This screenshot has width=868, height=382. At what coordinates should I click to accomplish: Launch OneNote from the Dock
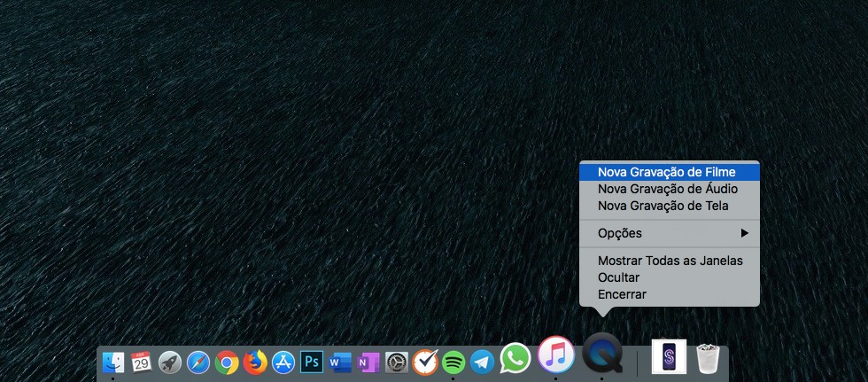(x=368, y=363)
